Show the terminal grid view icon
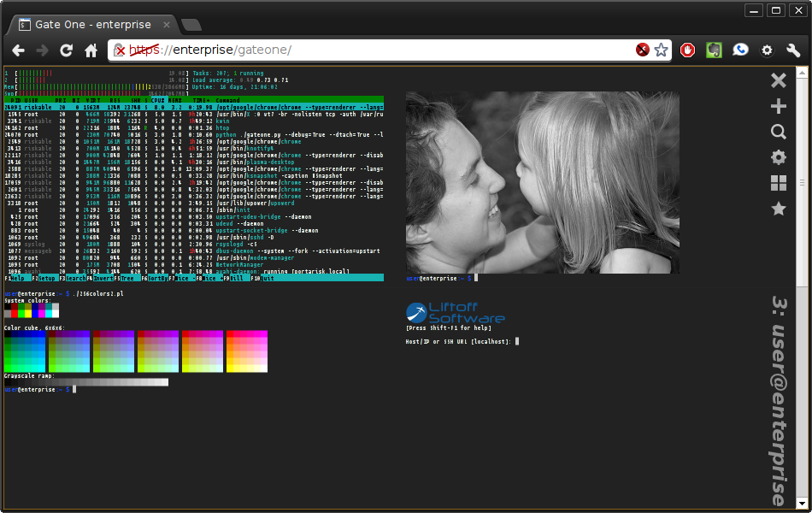The width and height of the screenshot is (812, 513). tap(779, 183)
